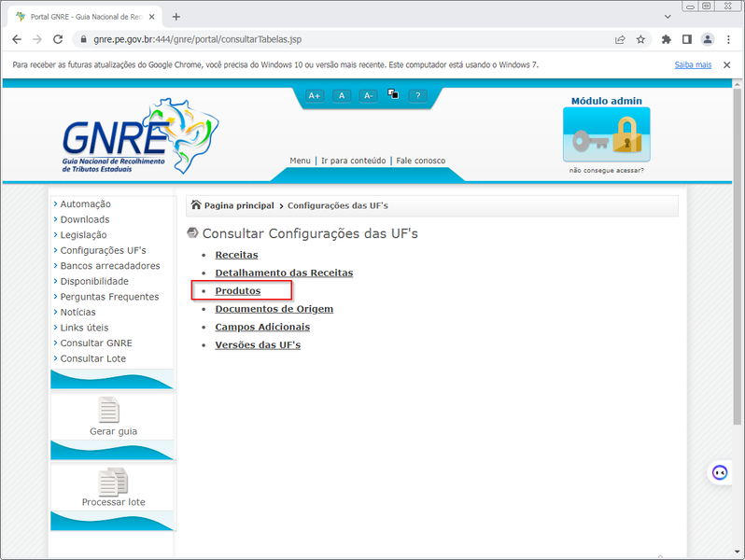Open Disponibilidade sidebar item
The height and width of the screenshot is (560, 745).
[94, 281]
